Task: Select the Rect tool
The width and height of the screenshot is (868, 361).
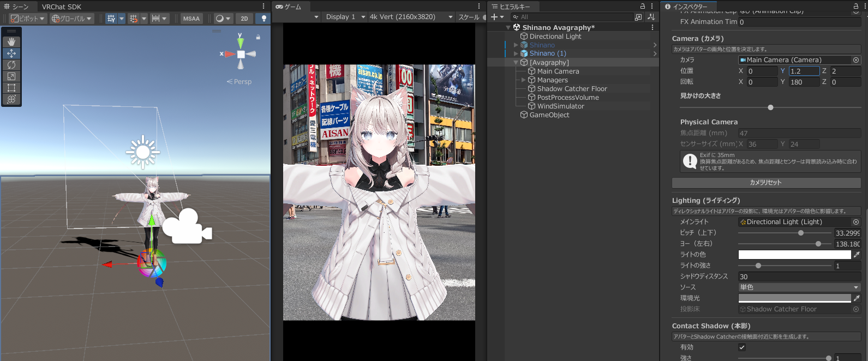Action: tap(11, 88)
